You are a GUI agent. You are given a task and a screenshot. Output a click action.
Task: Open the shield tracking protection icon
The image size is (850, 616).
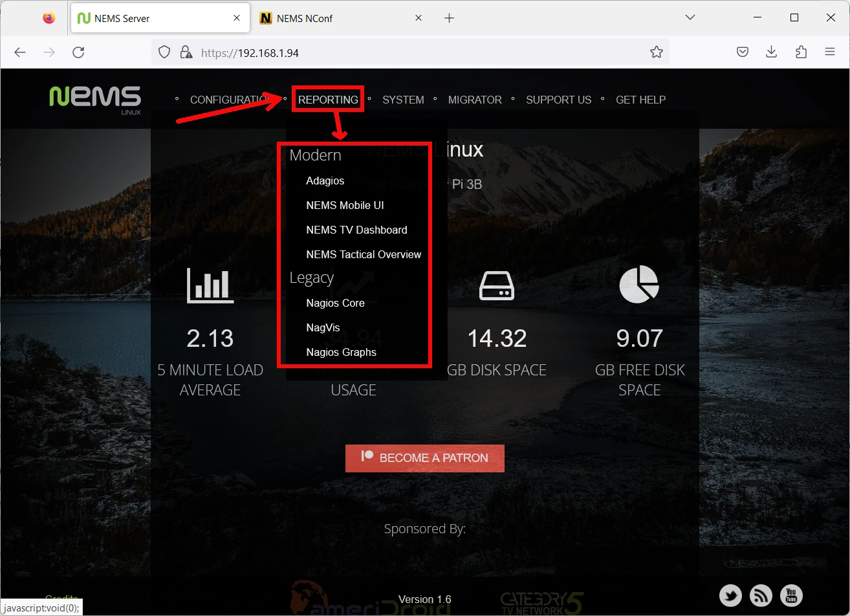(x=164, y=52)
